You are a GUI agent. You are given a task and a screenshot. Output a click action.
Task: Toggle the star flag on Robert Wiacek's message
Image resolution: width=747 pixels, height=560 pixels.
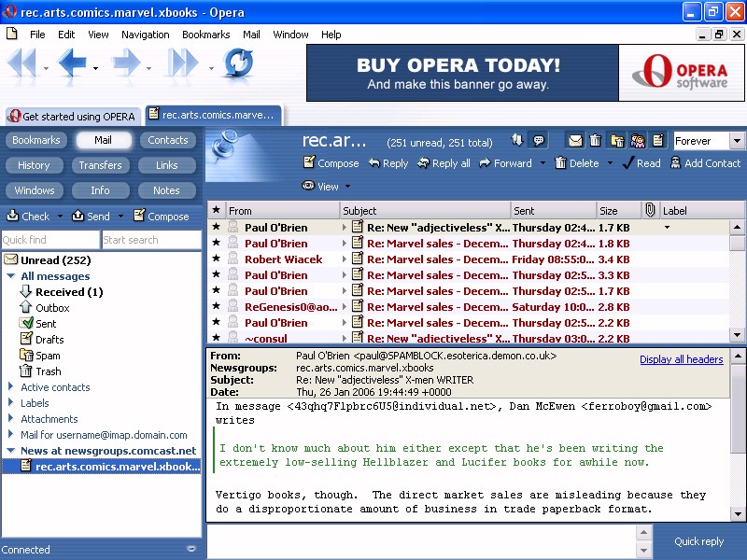point(217,259)
